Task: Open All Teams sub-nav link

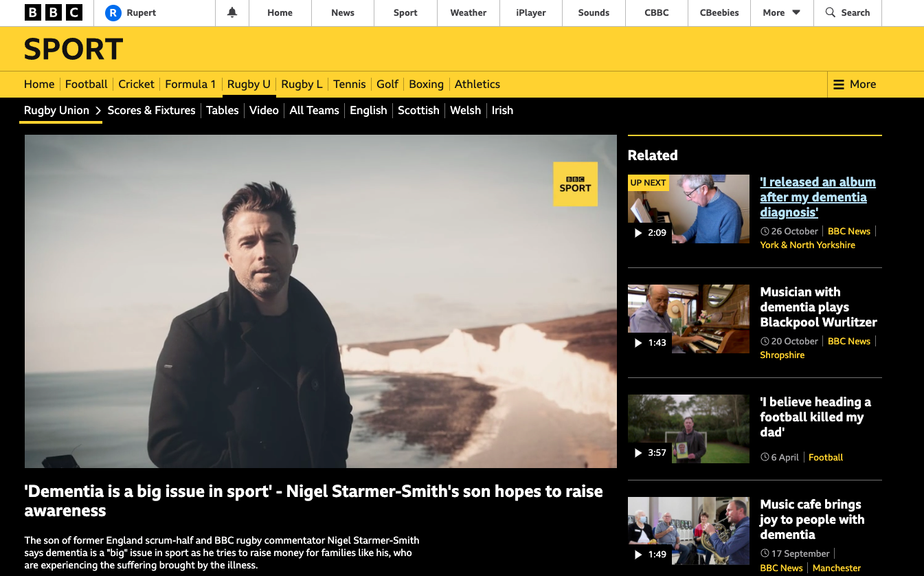Action: point(314,111)
